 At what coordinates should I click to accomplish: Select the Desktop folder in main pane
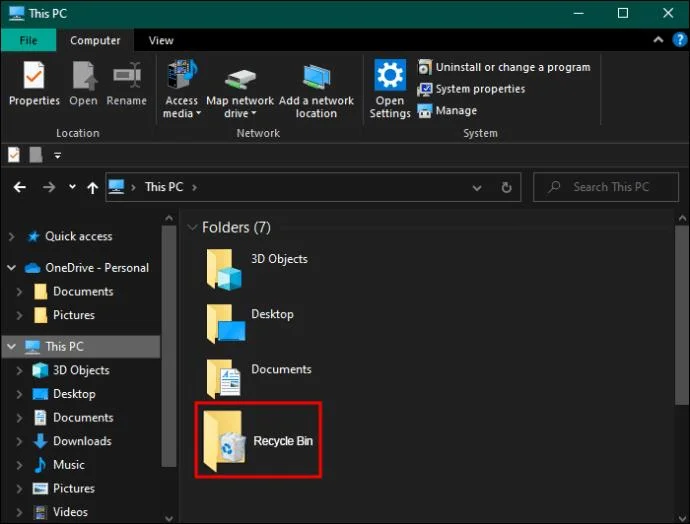click(x=250, y=323)
